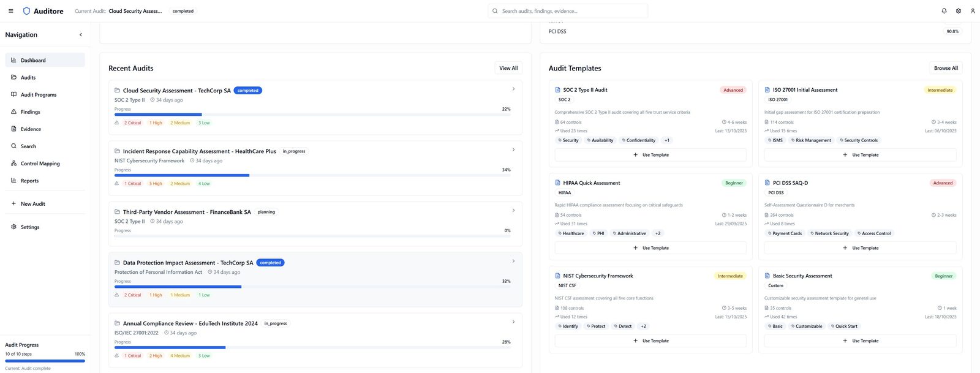Screen dimensions: 980x373
Task: Expand Incident Response Capability Assessment chevron
Action: click(513, 150)
